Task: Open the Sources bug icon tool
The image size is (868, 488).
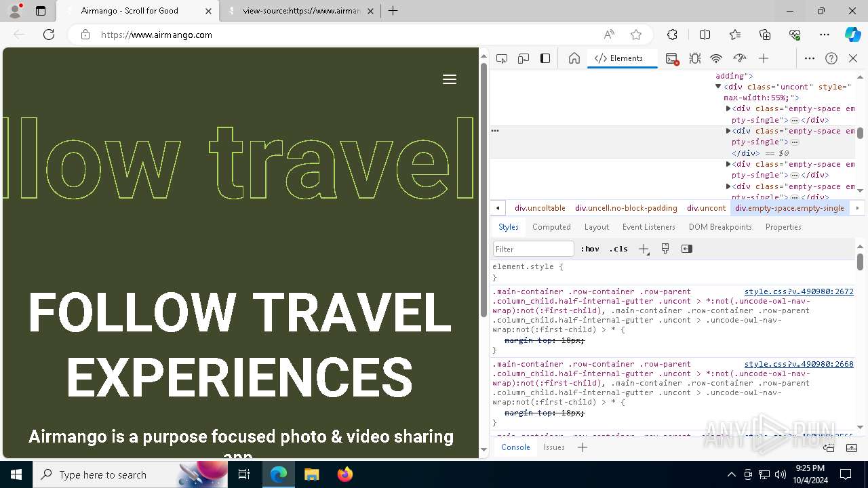Action: (695, 58)
